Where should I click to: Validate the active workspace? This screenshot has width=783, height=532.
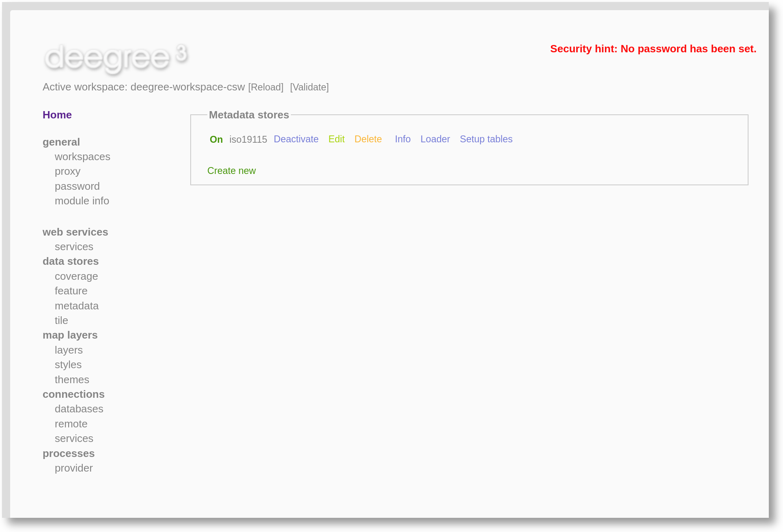click(309, 87)
